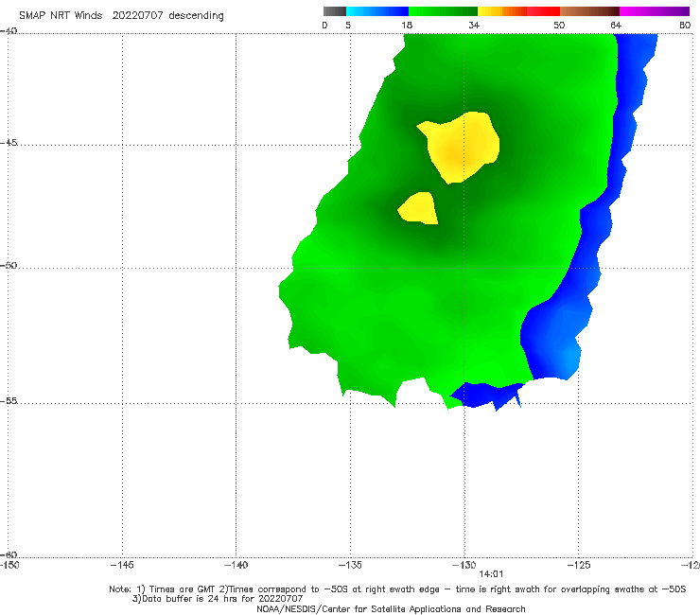Viewport: 700px width, 615px height.
Task: Click the longitude label '-130'
Action: (x=464, y=565)
